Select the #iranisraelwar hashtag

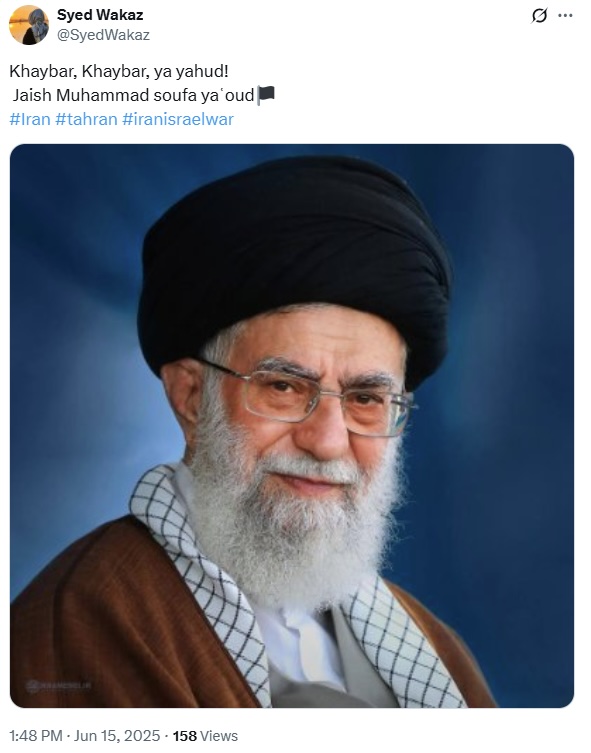click(178, 119)
